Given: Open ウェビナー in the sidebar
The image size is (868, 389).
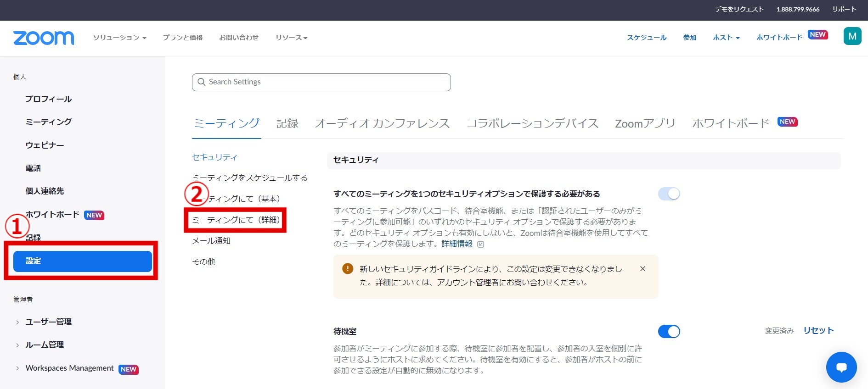Looking at the screenshot, I should click(x=45, y=145).
